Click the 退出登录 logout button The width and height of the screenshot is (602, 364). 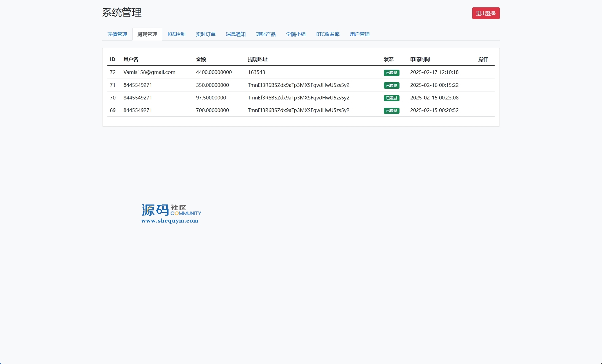[486, 13]
